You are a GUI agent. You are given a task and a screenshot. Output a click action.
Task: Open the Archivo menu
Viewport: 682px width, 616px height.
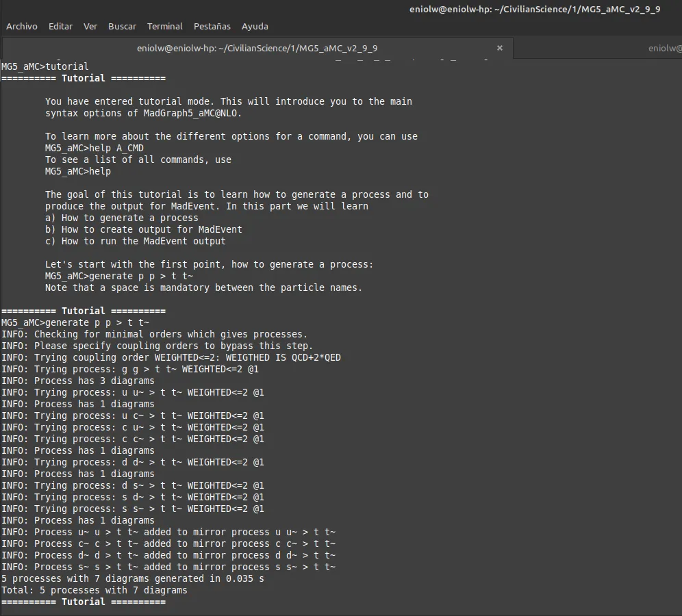pos(22,26)
